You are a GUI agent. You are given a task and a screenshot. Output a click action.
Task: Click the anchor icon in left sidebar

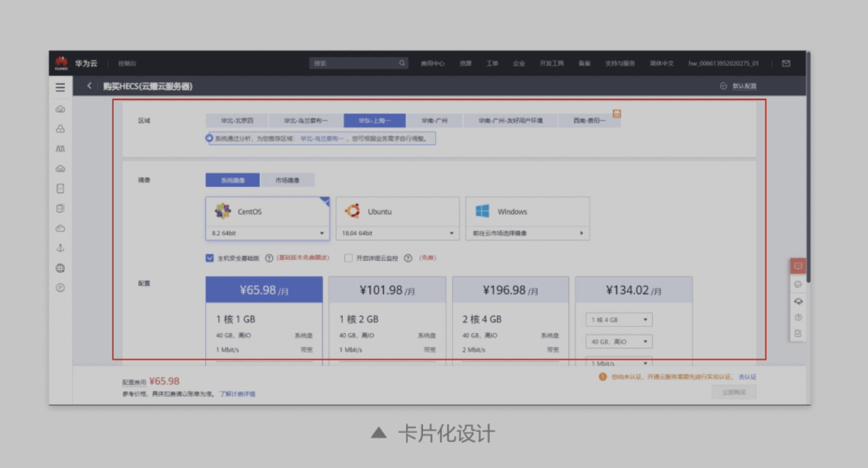(60, 248)
